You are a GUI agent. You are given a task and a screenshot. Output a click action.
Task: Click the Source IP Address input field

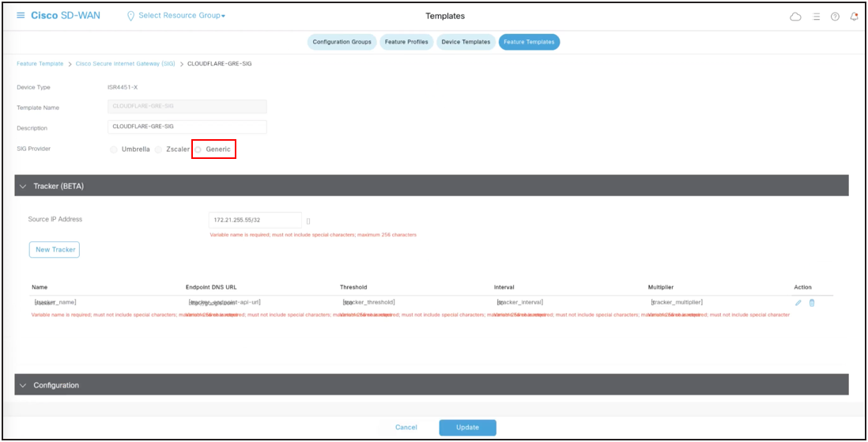[x=255, y=220]
